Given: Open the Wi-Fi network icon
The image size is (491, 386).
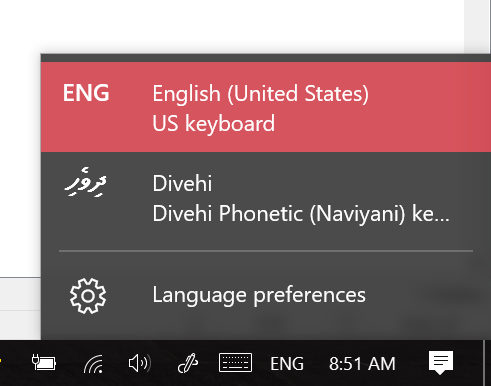Looking at the screenshot, I should [x=93, y=364].
